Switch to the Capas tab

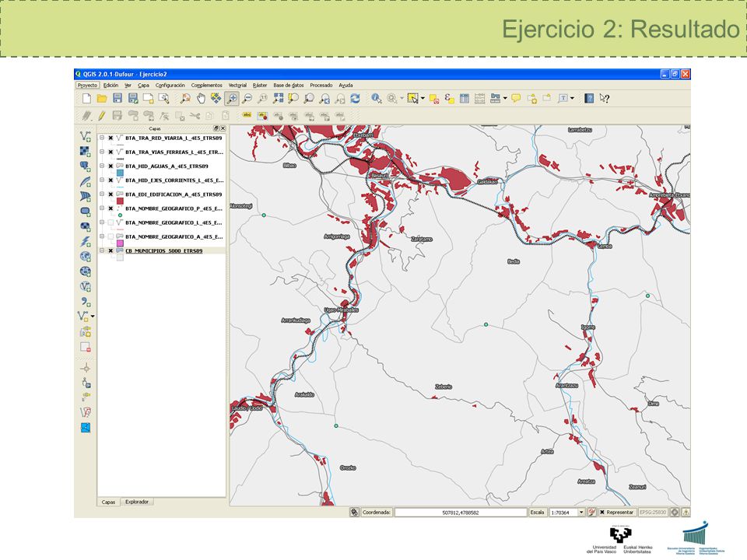pos(109,502)
